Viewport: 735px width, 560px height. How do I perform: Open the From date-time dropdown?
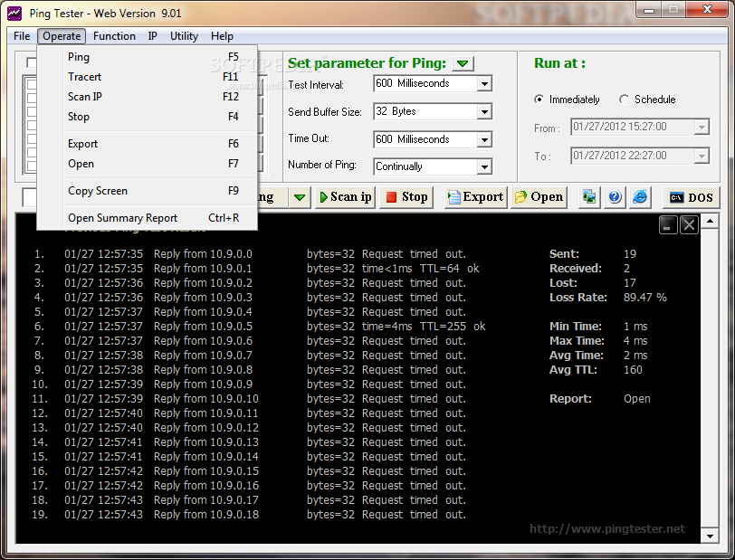click(702, 127)
